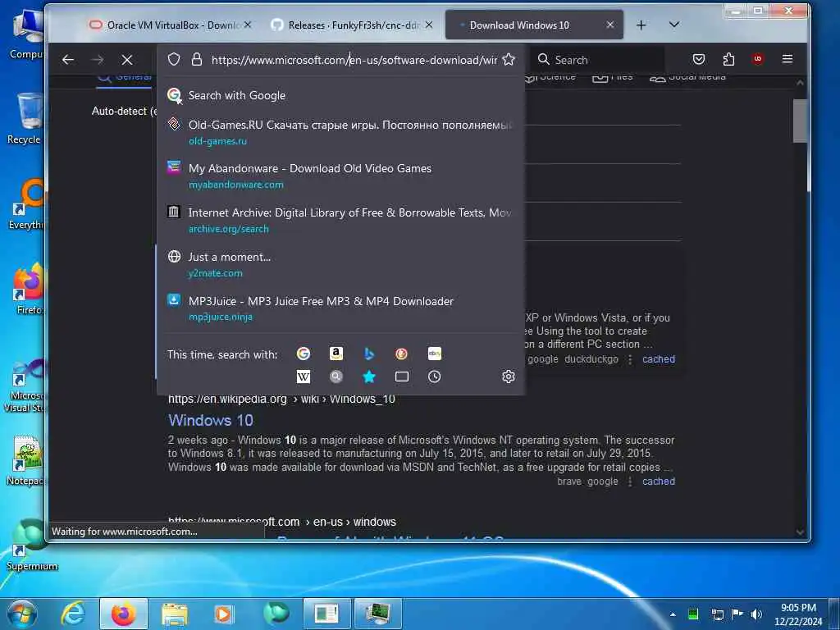Click in the URL address bar
This screenshot has height=630, width=840.
tap(354, 59)
